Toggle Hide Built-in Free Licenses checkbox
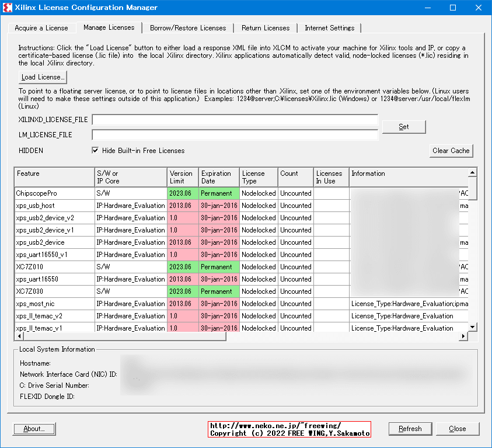 pyautogui.click(x=96, y=151)
